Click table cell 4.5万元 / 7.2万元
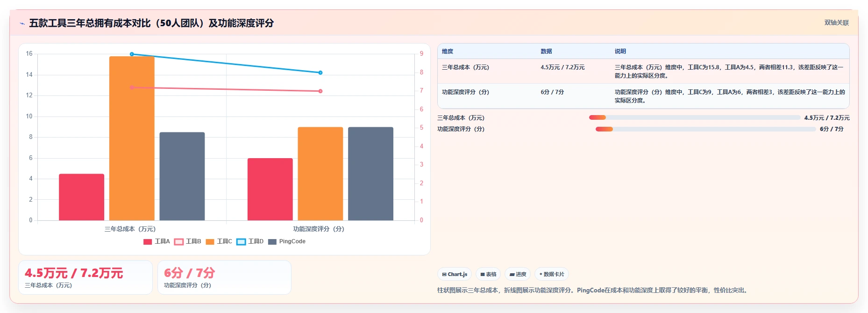Screen dimensions: 868x313 coord(562,67)
